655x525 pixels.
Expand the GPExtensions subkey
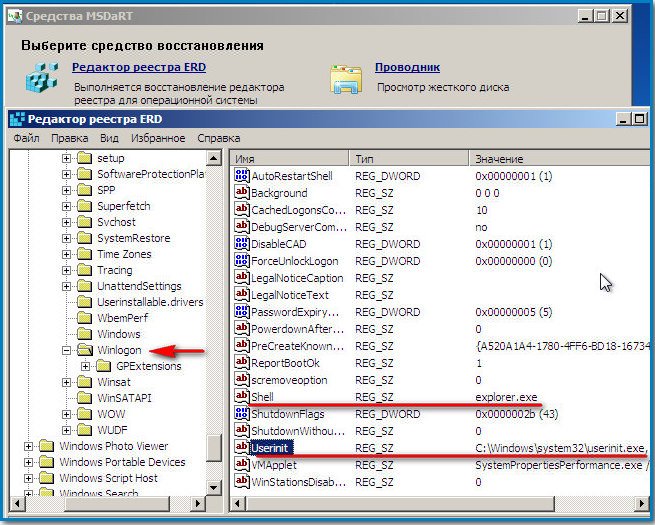click(x=86, y=367)
